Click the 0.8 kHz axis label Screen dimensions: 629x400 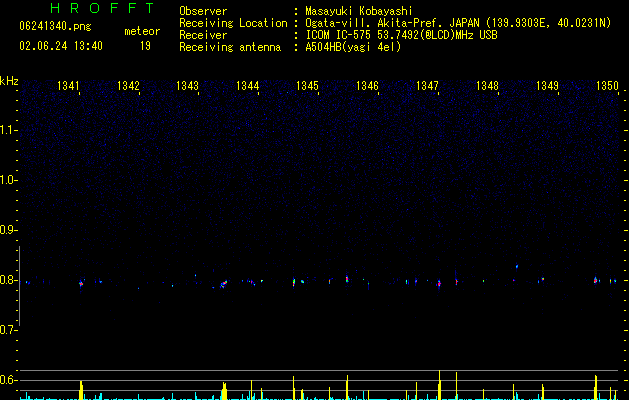[9, 280]
